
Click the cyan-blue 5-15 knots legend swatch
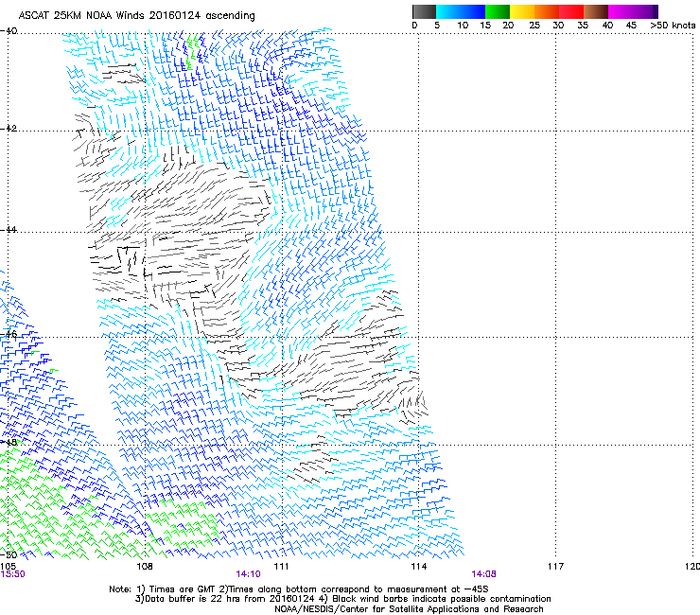tap(461, 11)
